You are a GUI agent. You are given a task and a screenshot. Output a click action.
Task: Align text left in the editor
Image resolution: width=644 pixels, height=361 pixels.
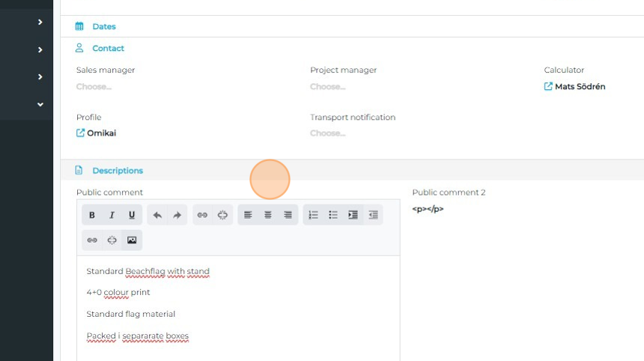coord(248,215)
